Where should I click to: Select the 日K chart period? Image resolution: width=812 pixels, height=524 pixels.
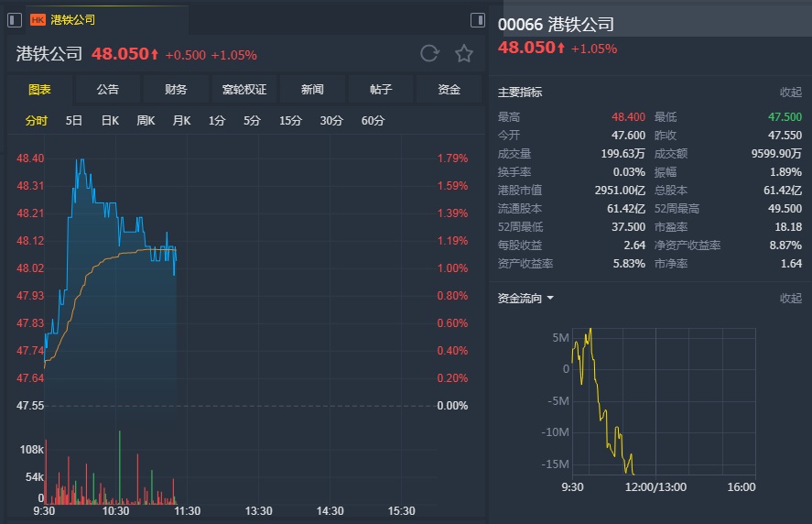click(x=110, y=121)
